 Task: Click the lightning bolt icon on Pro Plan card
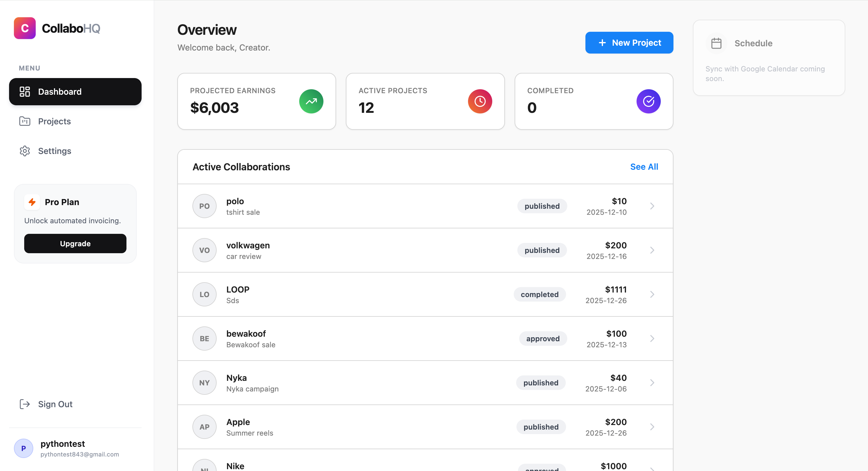pyautogui.click(x=32, y=202)
